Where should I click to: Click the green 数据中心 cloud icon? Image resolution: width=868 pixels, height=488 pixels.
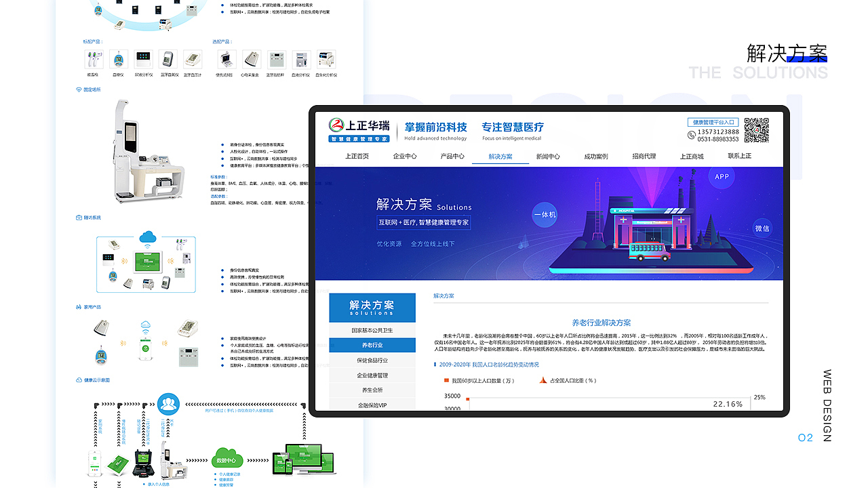coord(228,456)
